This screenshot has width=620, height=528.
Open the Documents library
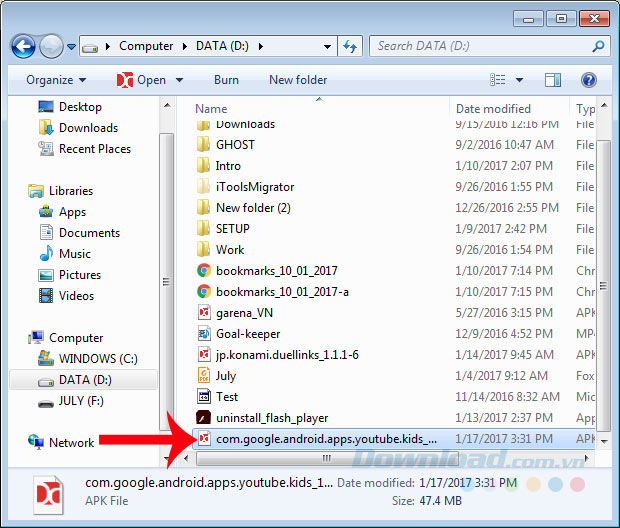79,233
